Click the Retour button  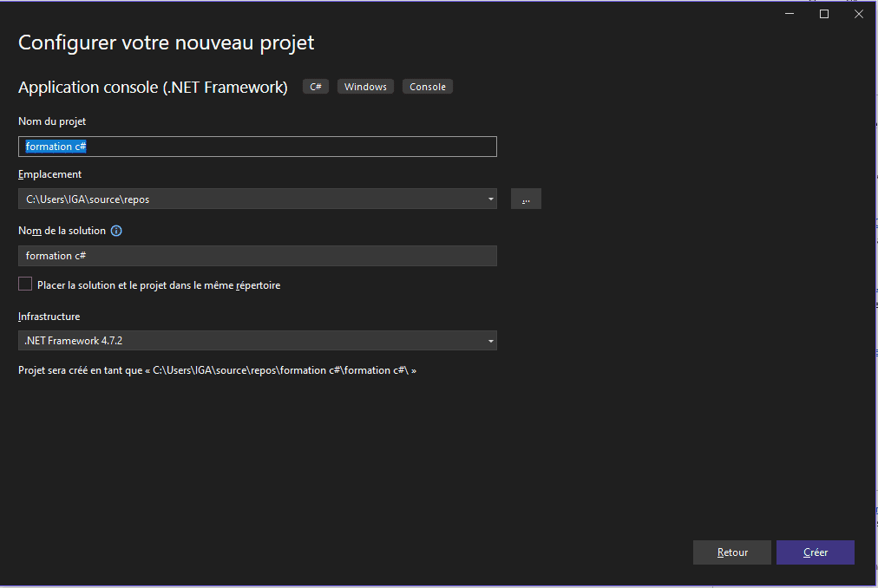click(x=732, y=552)
